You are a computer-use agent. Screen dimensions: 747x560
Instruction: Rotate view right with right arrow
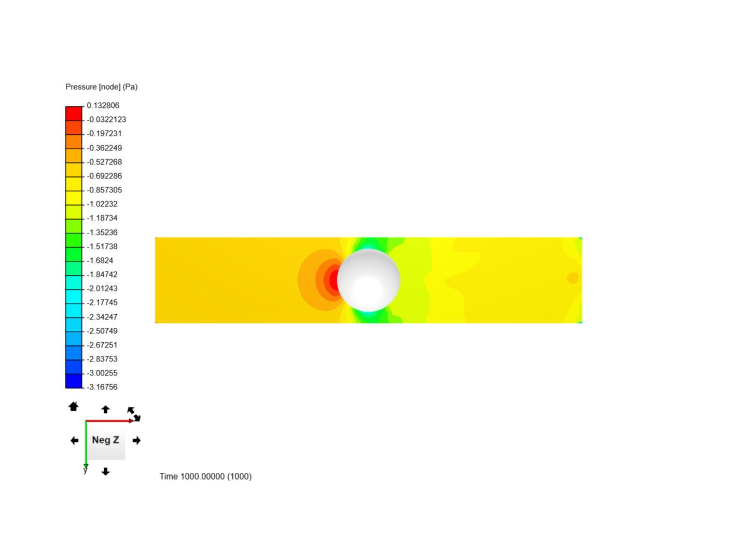point(136,440)
